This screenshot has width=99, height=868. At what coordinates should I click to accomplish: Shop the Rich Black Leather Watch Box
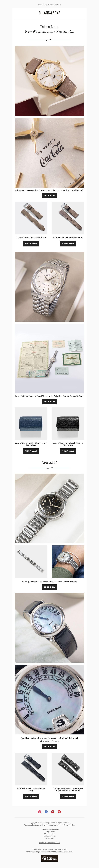point(68,451)
